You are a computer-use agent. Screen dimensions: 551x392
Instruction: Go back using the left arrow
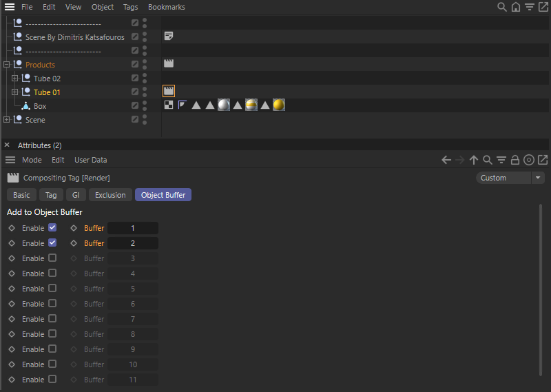click(x=446, y=160)
